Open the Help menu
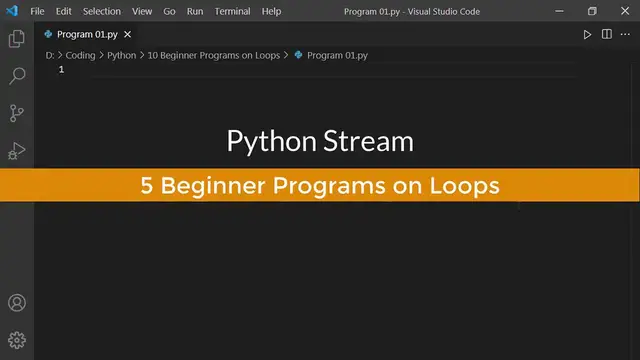 pos(271,11)
